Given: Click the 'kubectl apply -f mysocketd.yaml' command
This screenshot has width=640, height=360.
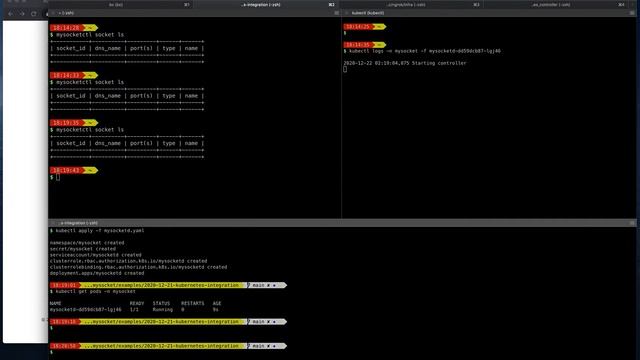Looking at the screenshot, I should (x=100, y=231).
